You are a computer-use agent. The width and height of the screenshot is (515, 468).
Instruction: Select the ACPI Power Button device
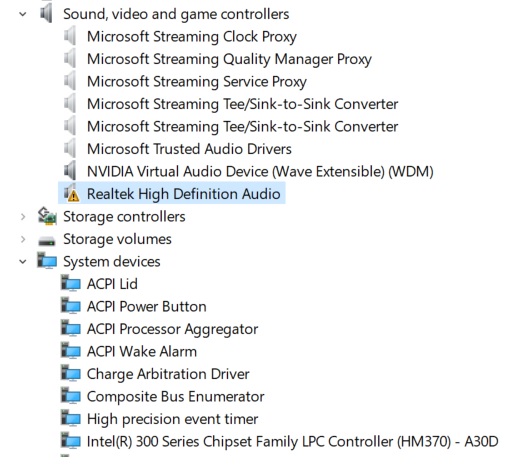coord(146,307)
